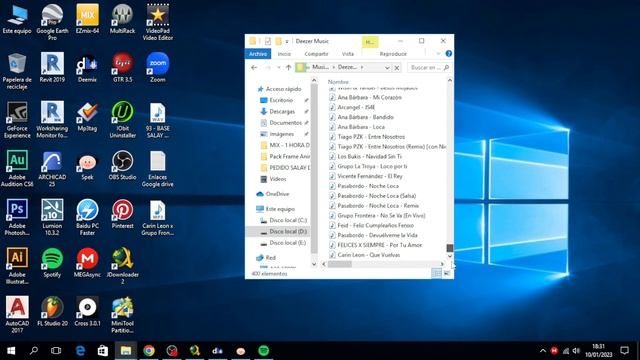640x360 pixels.
Task: Select the AutoCAD 2017 desktop icon
Action: (x=17, y=315)
